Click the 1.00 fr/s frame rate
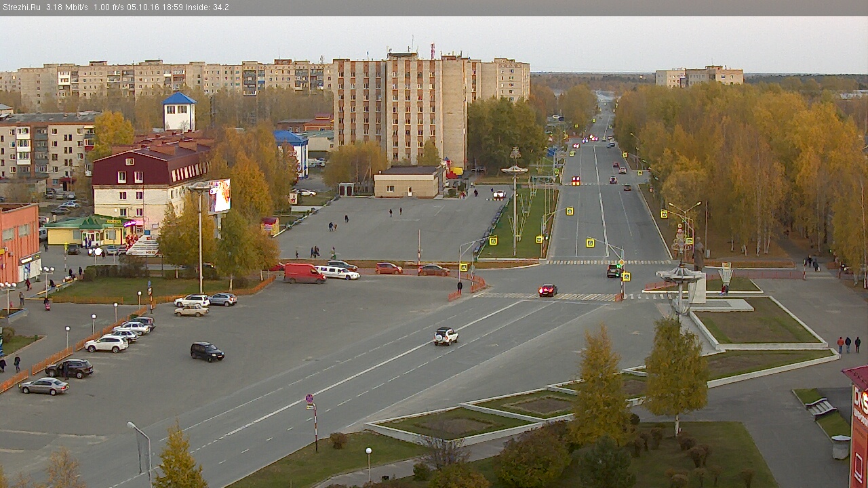 click(x=110, y=7)
